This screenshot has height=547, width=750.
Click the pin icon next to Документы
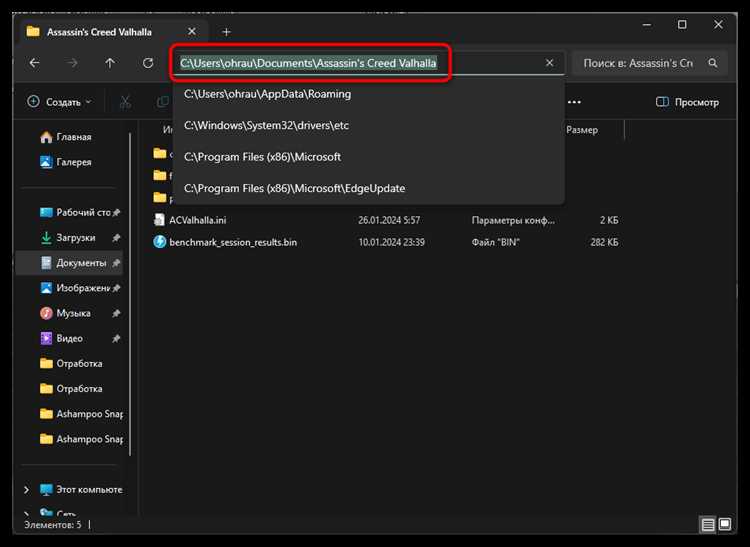116,263
